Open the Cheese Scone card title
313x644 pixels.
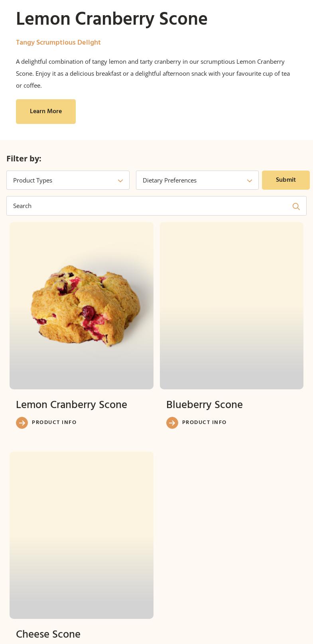[x=48, y=634]
